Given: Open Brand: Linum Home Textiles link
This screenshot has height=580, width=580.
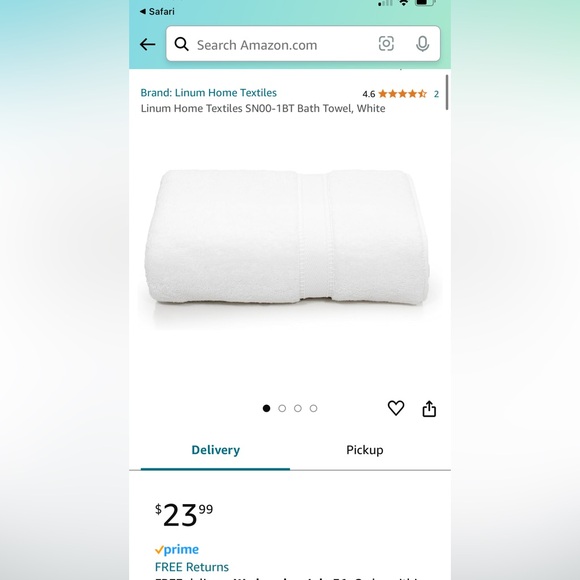Looking at the screenshot, I should (x=209, y=92).
